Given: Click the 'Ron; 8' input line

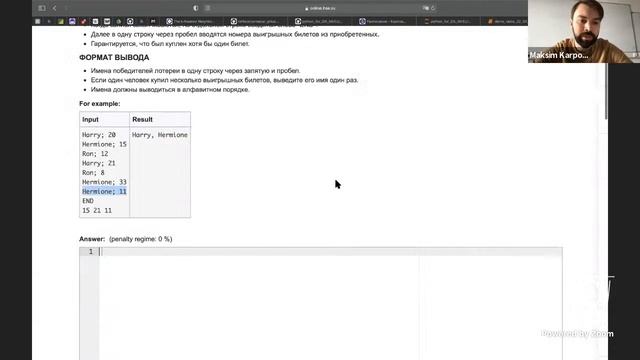Looking at the screenshot, I should (x=93, y=172).
